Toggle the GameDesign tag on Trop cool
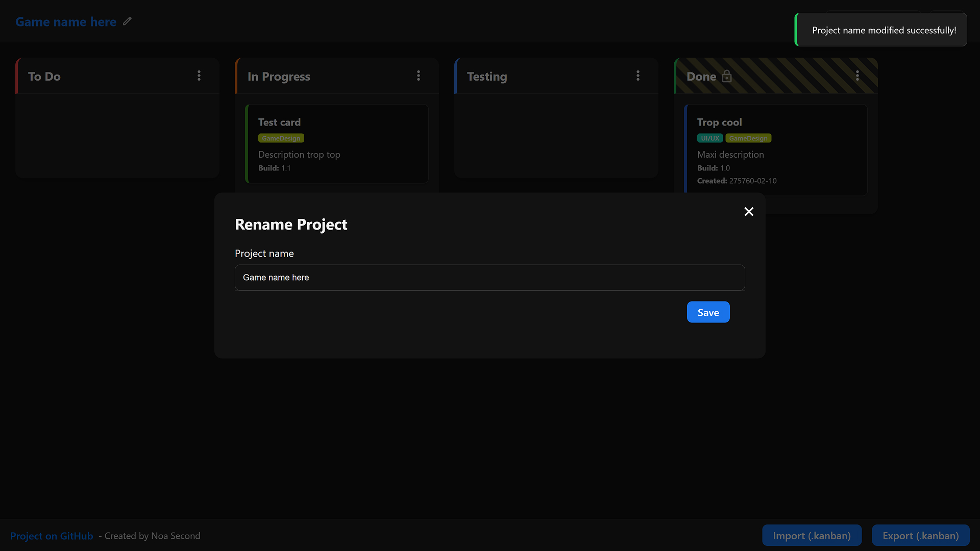The width and height of the screenshot is (980, 551). click(x=748, y=138)
